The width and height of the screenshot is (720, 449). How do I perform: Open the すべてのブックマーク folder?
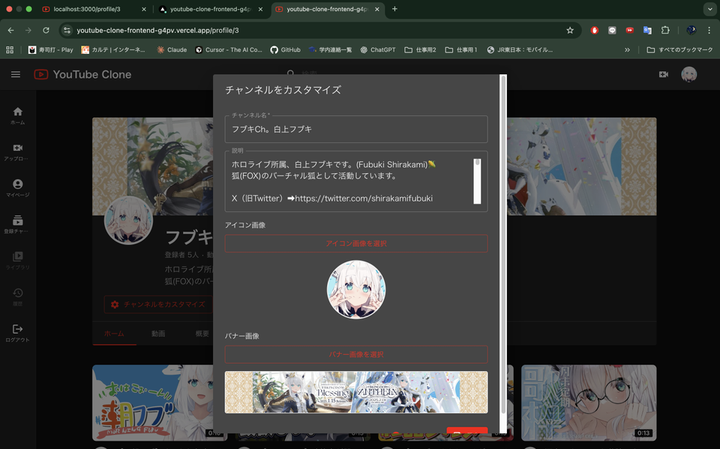point(680,50)
